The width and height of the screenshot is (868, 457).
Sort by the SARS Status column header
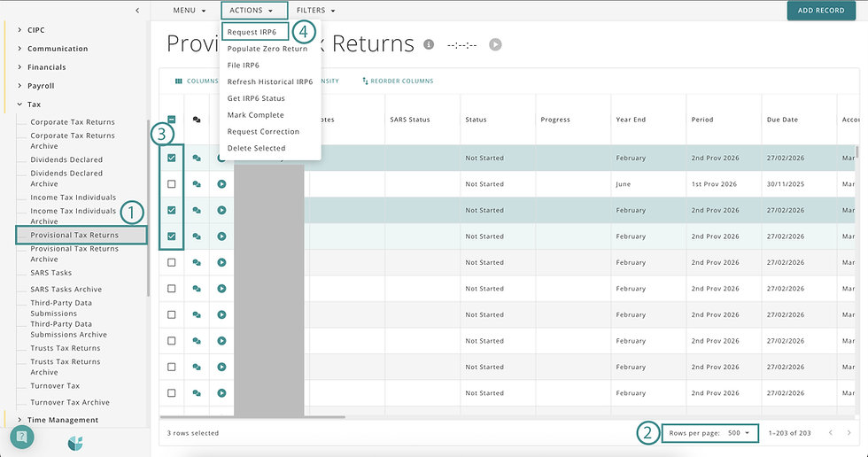(x=409, y=120)
